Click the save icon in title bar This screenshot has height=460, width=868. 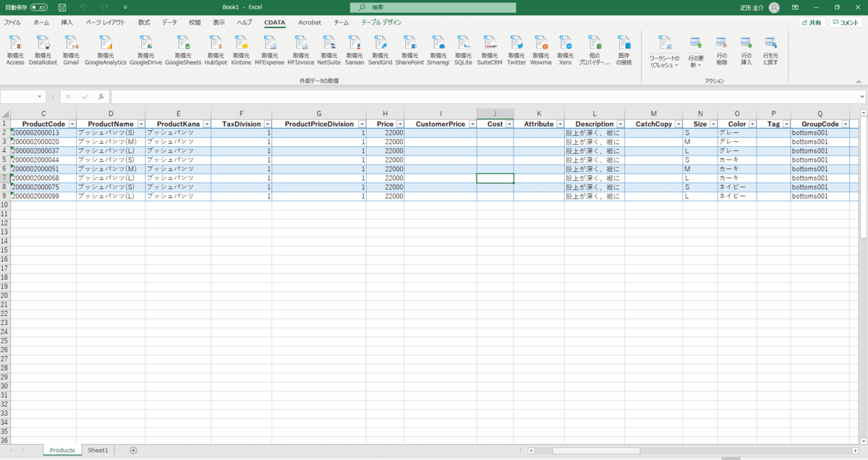click(62, 7)
